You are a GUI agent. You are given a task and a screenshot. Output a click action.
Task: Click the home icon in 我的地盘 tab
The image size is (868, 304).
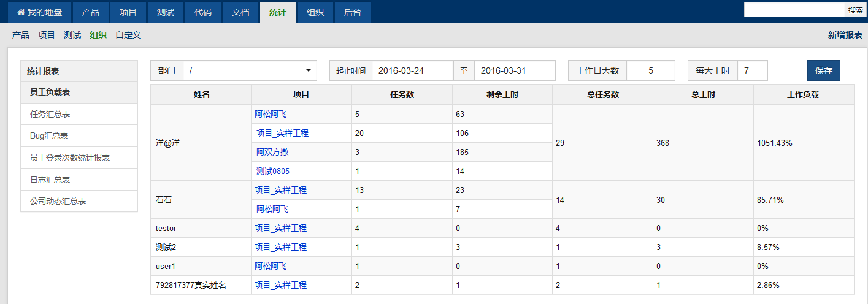(21, 12)
